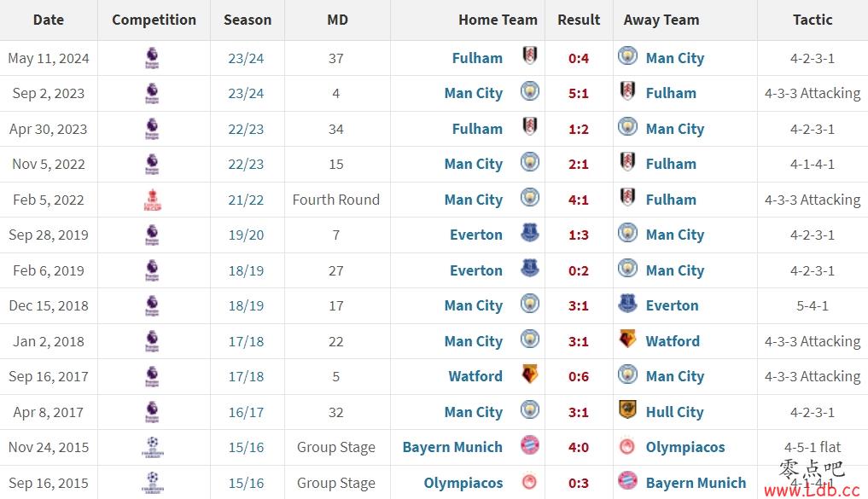This screenshot has width=868, height=499.
Task: Open the Hull City team link
Action: click(674, 412)
